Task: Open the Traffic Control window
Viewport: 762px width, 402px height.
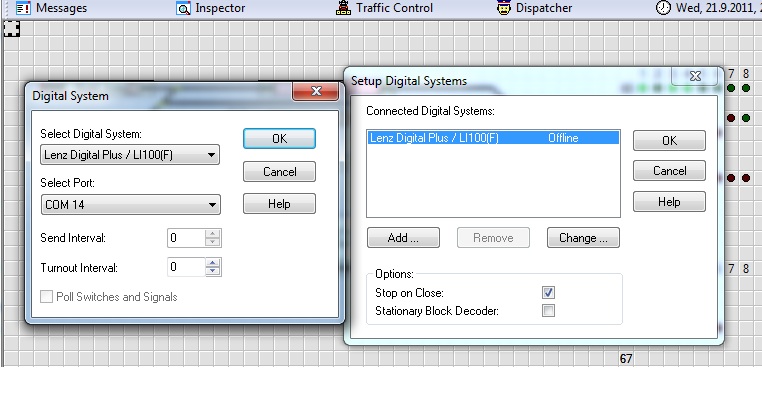Action: click(x=344, y=9)
